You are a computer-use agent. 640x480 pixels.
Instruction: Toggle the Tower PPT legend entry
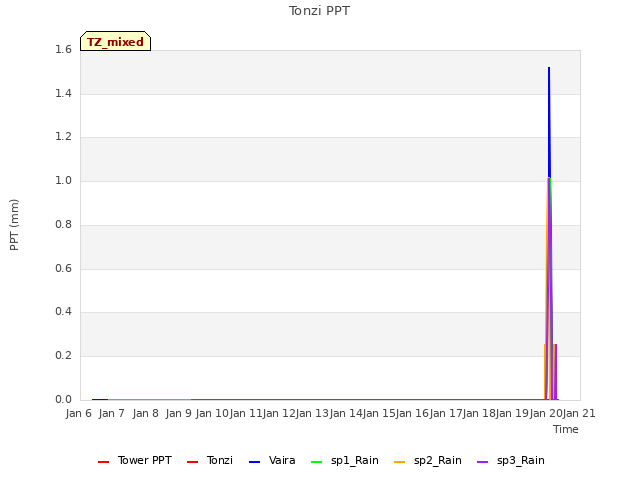(x=135, y=461)
